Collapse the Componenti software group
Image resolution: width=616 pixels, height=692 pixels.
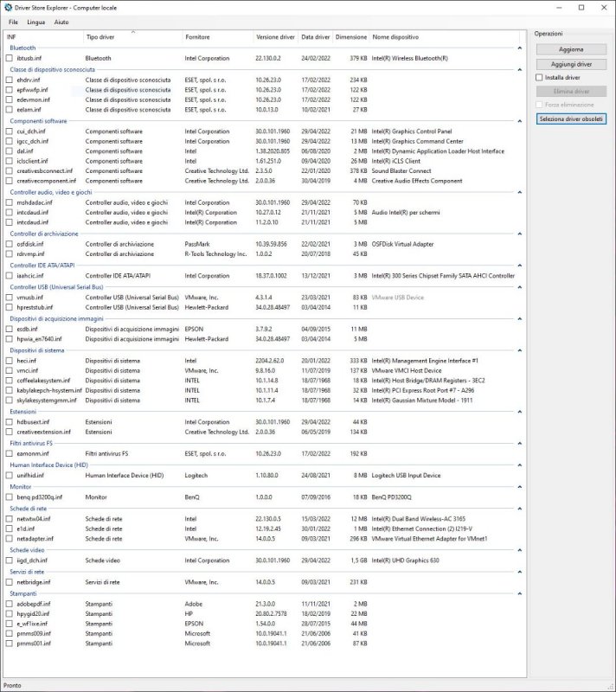click(x=520, y=121)
